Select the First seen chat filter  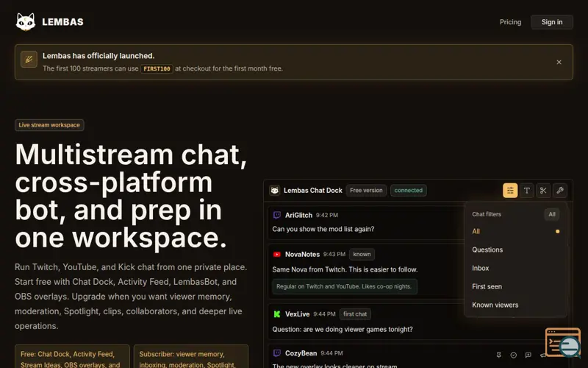coord(516,286)
